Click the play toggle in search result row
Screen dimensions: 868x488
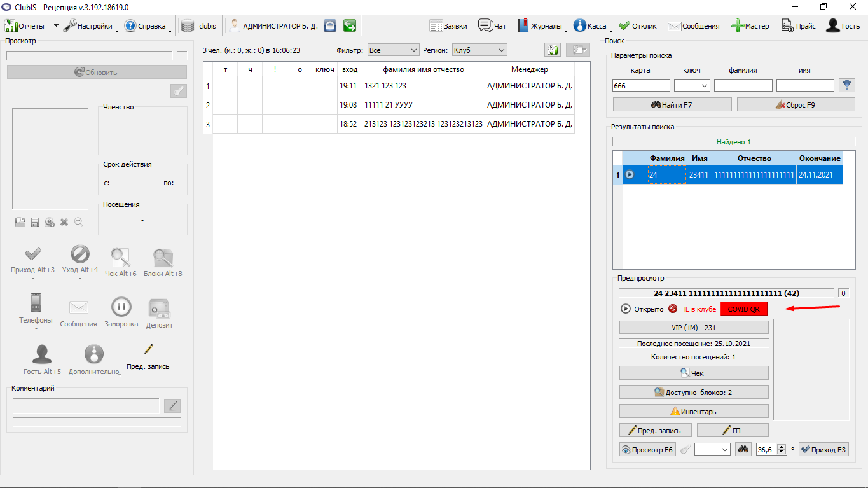pos(630,174)
